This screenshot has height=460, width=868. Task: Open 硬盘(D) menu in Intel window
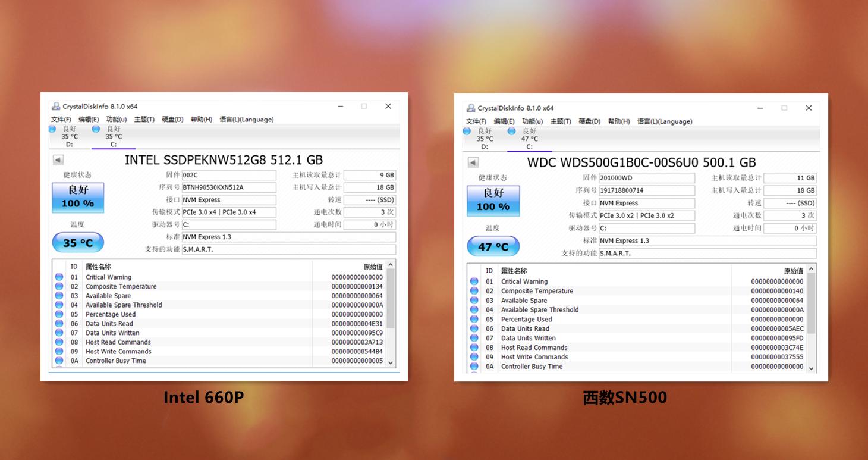[x=172, y=119]
